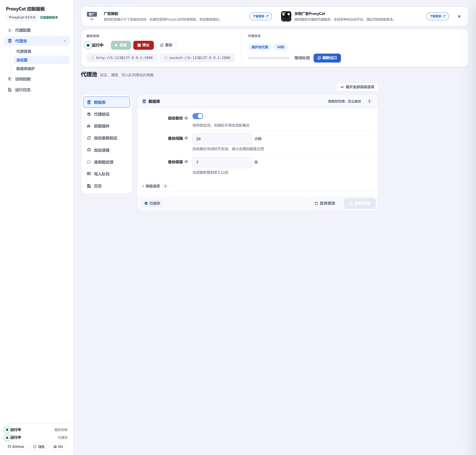The height and width of the screenshot is (455, 476).
Task: Click the 保存配置 button
Action: 360,203
